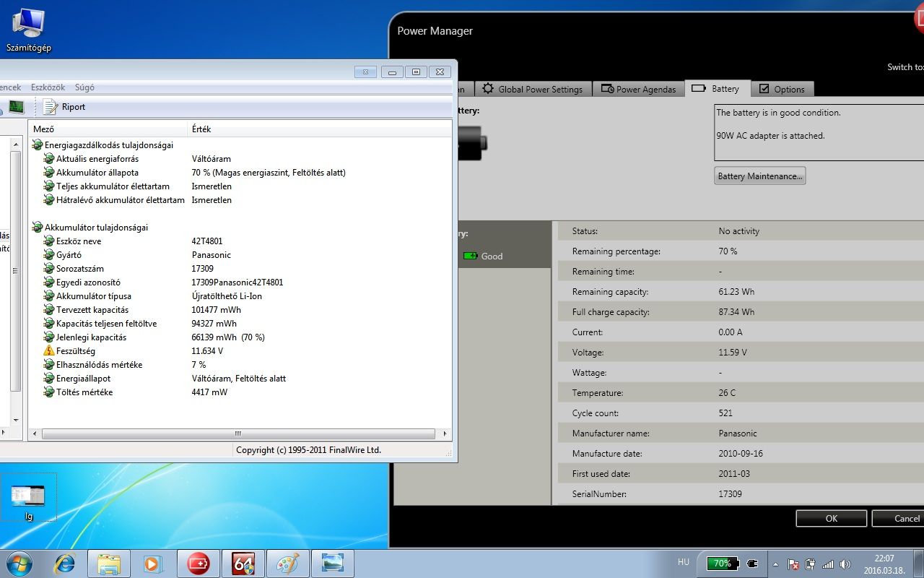Select the Gyártó row
Screen dimensions: 924x578
tap(240, 255)
